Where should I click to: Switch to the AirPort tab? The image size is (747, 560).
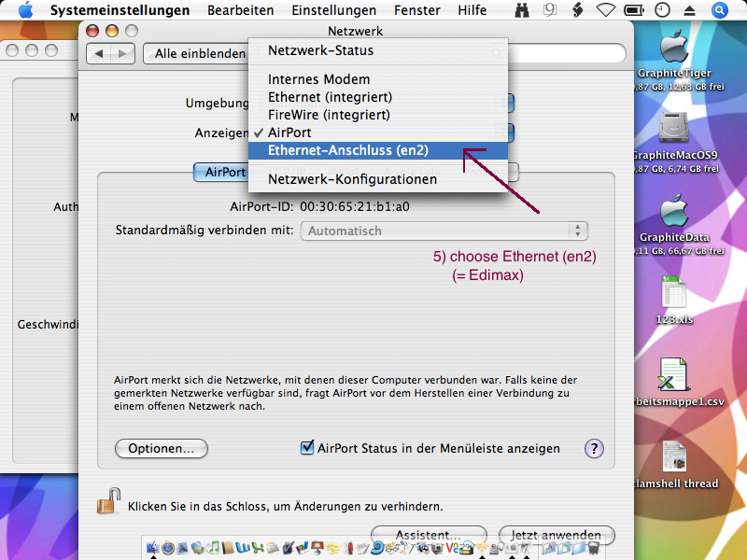click(222, 172)
